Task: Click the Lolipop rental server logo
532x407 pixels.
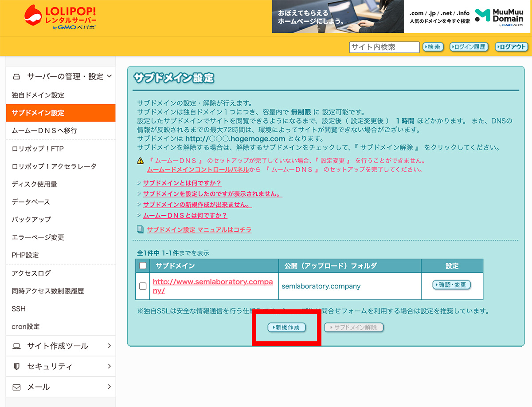Action: (60, 17)
